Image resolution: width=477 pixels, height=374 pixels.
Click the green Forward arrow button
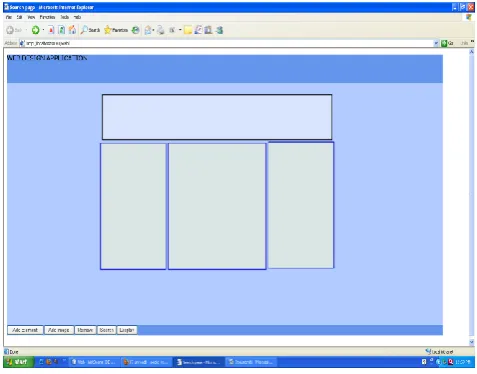pos(35,30)
